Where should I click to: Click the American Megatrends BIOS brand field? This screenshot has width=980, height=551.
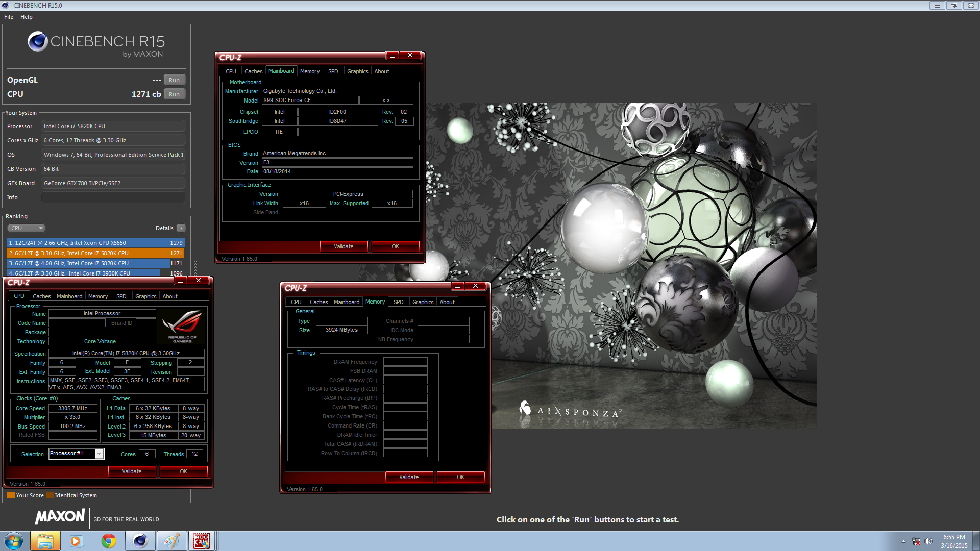coord(337,154)
